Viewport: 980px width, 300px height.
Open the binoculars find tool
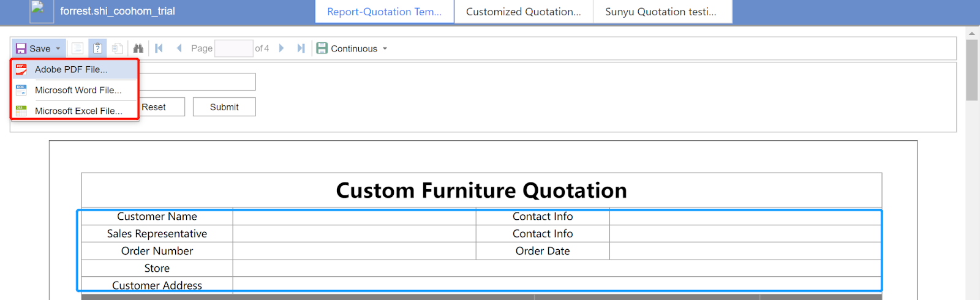pyautogui.click(x=138, y=48)
